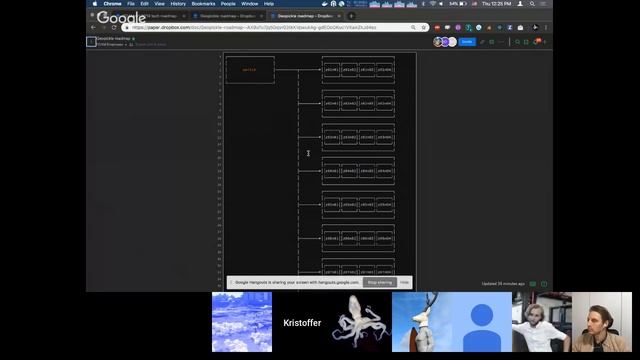This screenshot has height=360, width=640.
Task: Create a new doc with plus icon
Action: [545, 42]
